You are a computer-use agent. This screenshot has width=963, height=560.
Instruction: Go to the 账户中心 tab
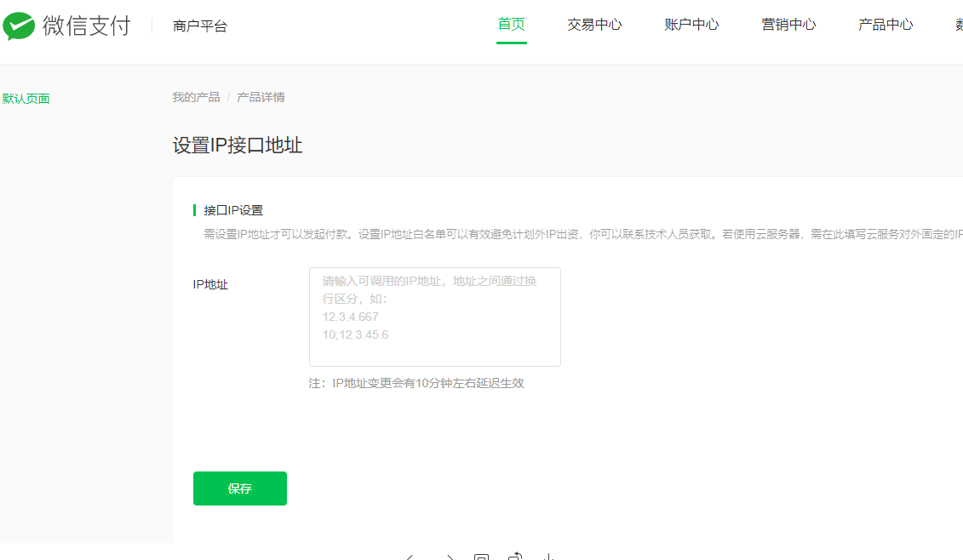click(691, 25)
